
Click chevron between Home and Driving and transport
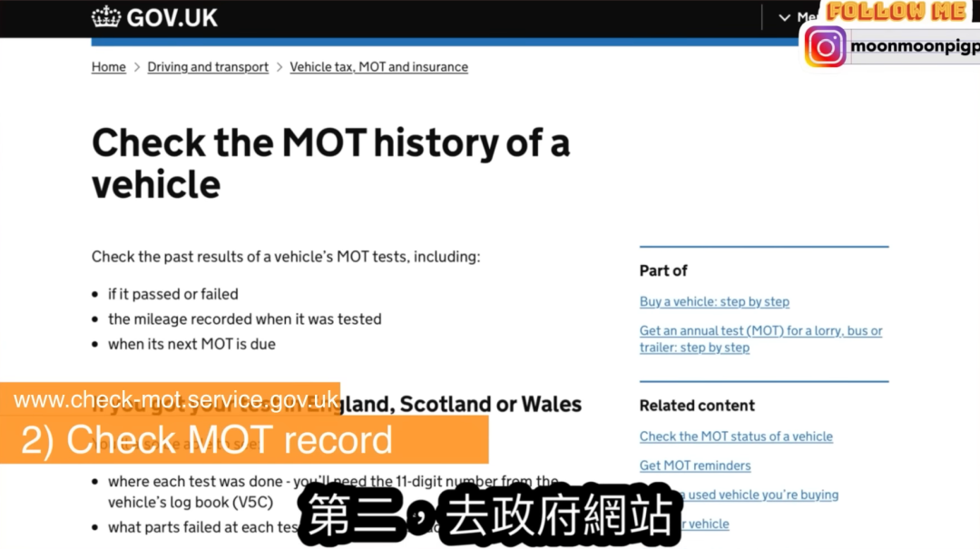[x=137, y=67]
